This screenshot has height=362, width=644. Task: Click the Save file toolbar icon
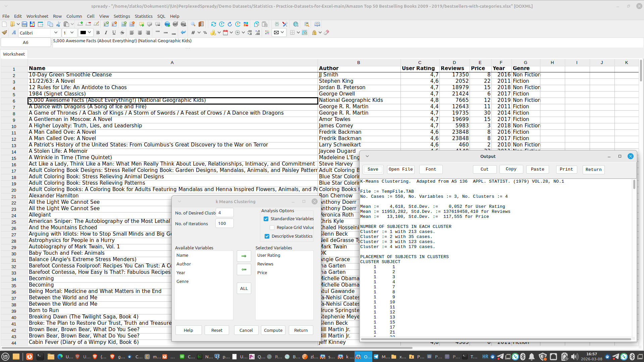[x=24, y=24]
